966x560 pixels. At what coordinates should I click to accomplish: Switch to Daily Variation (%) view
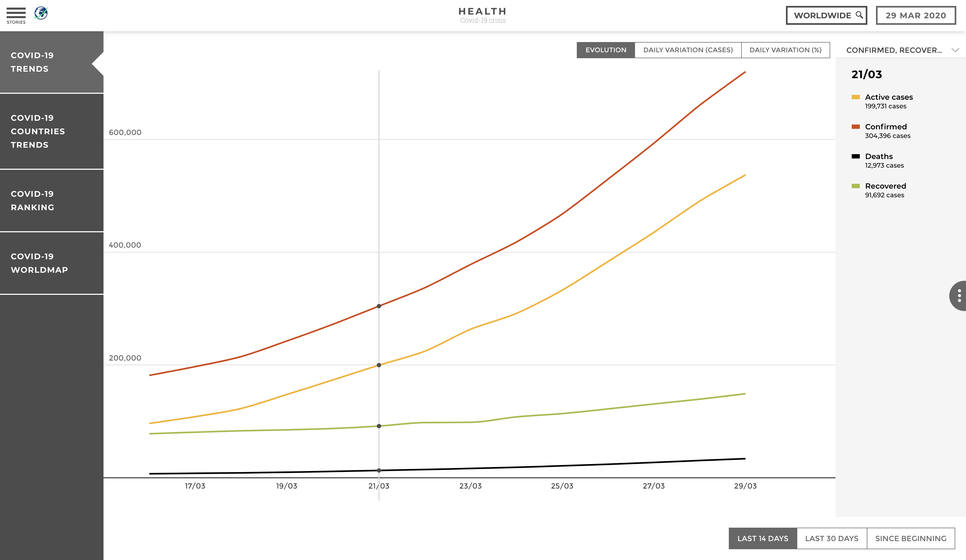point(785,50)
